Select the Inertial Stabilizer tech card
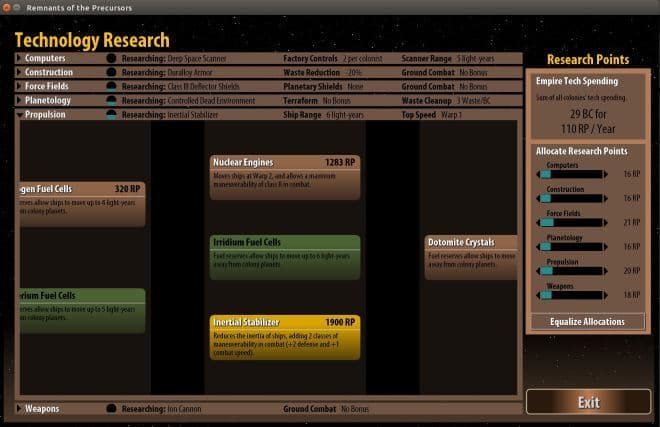The height and width of the screenshot is (427, 660). pos(285,337)
